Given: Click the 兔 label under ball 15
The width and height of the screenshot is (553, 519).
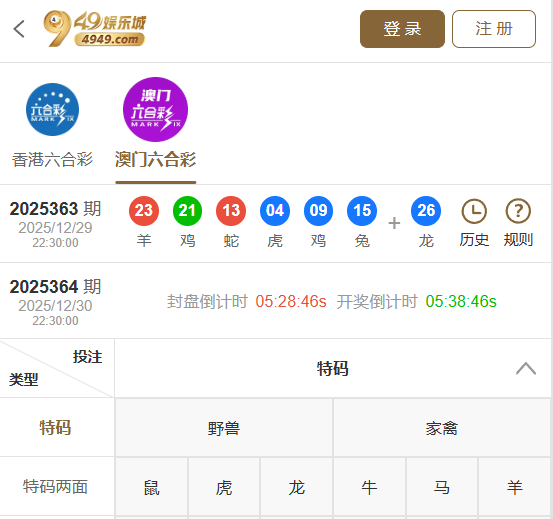Looking at the screenshot, I should click(x=362, y=241).
